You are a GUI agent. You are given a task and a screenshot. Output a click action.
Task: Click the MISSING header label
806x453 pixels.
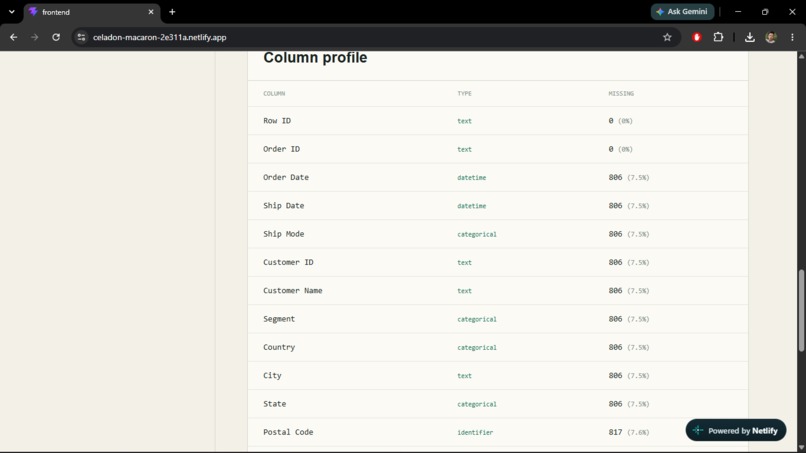tap(621, 94)
